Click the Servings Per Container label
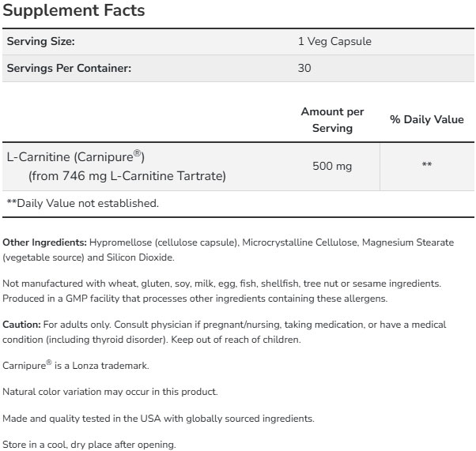 (x=69, y=68)
